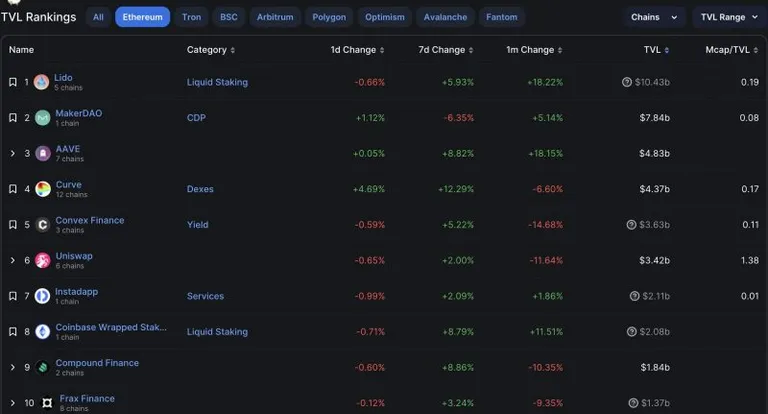Viewport: 768px width, 414px height.
Task: Expand the AAVE row chevron
Action: point(13,153)
